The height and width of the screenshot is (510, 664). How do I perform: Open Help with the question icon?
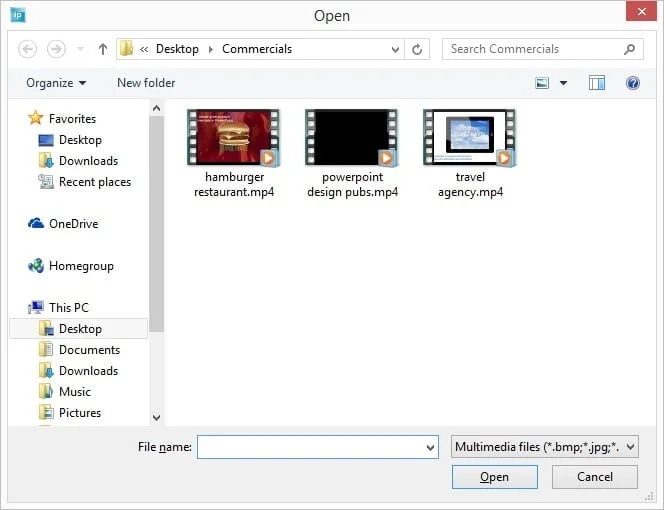click(633, 83)
